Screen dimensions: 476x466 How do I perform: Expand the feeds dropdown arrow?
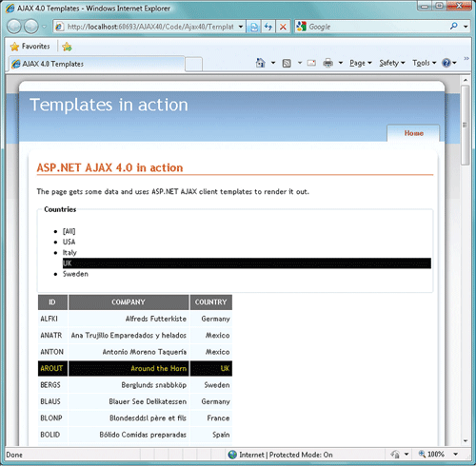pos(300,63)
